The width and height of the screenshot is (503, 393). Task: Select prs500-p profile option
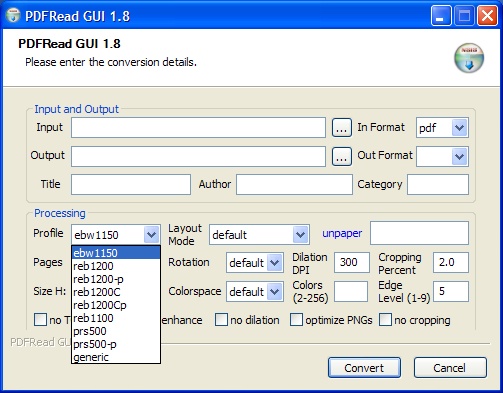[116, 344]
